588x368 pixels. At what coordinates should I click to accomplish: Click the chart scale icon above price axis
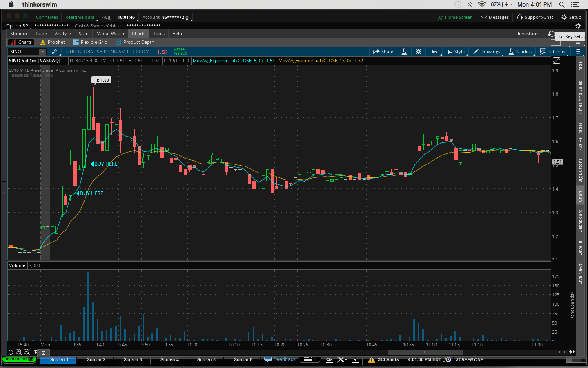pyautogui.click(x=557, y=61)
